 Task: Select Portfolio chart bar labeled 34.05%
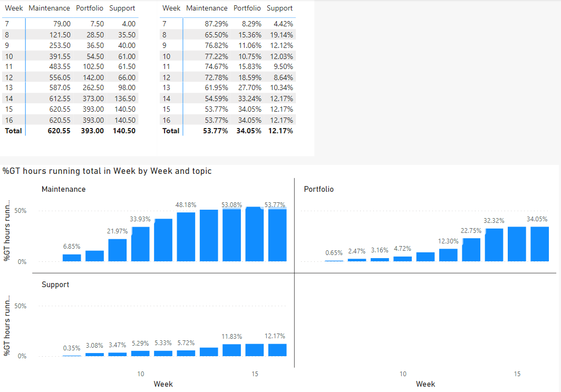tap(539, 244)
